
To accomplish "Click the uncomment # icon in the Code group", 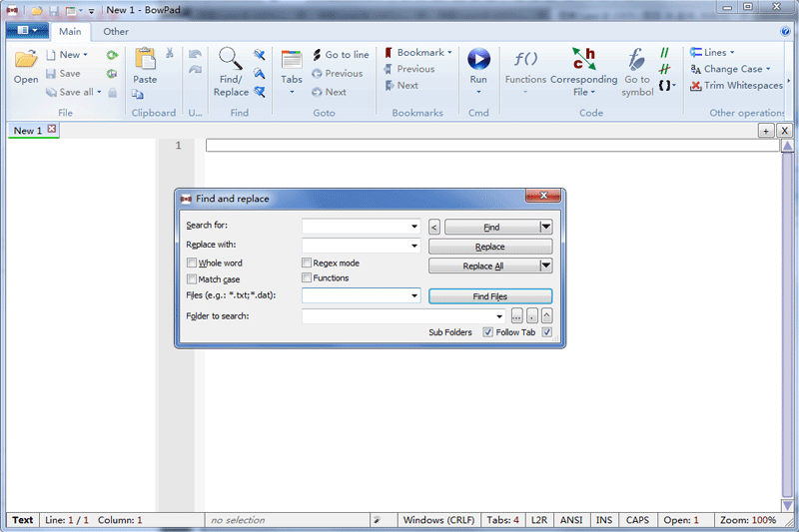I will coord(664,69).
